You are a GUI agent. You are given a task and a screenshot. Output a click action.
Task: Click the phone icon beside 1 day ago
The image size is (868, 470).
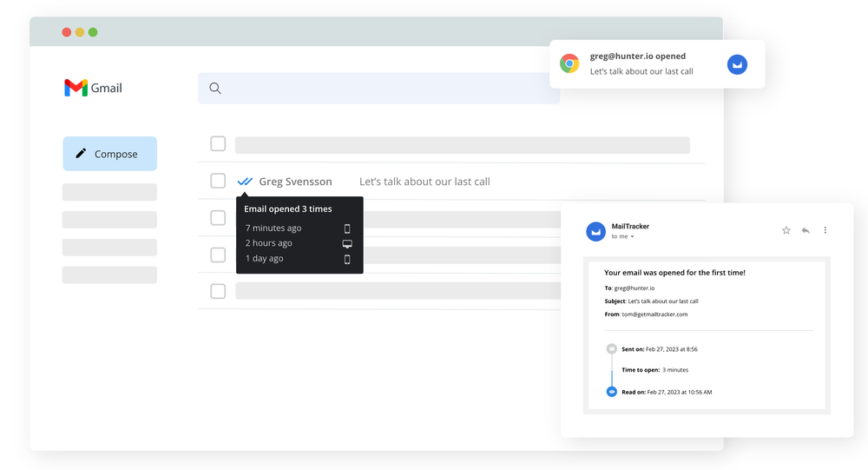click(x=347, y=259)
